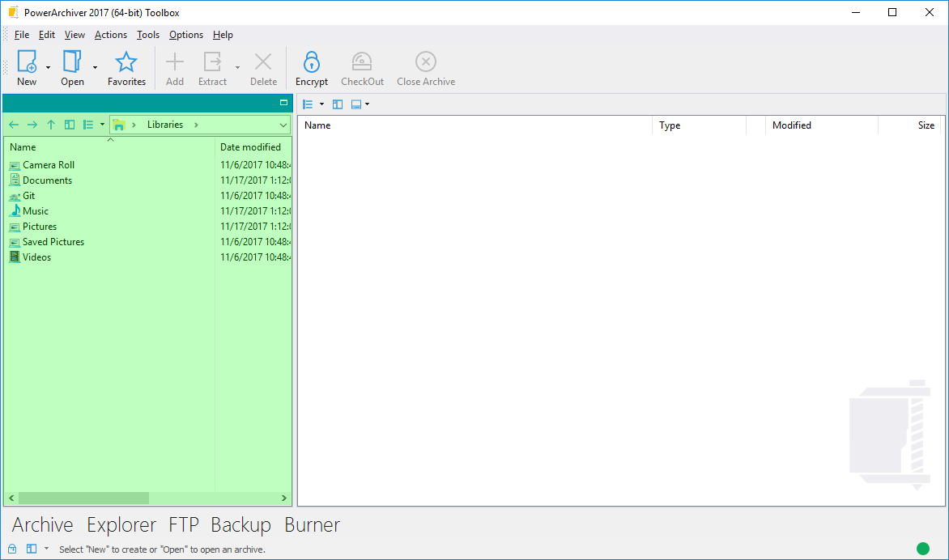Expand the status bar layout dropdown arrow

47,549
